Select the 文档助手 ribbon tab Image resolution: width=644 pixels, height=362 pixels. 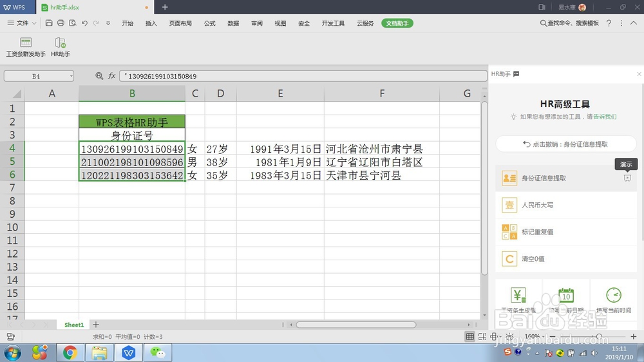point(397,23)
